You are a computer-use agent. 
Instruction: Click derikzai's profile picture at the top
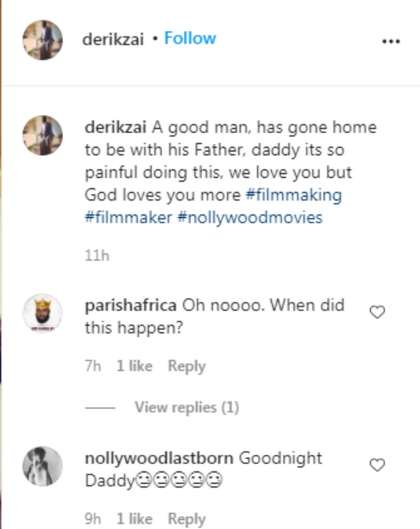pyautogui.click(x=42, y=38)
